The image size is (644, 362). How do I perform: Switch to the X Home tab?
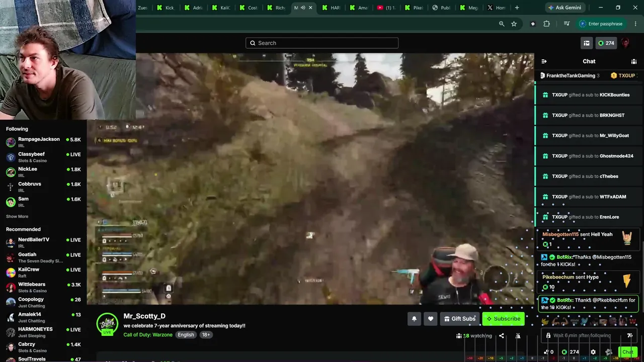496,8
